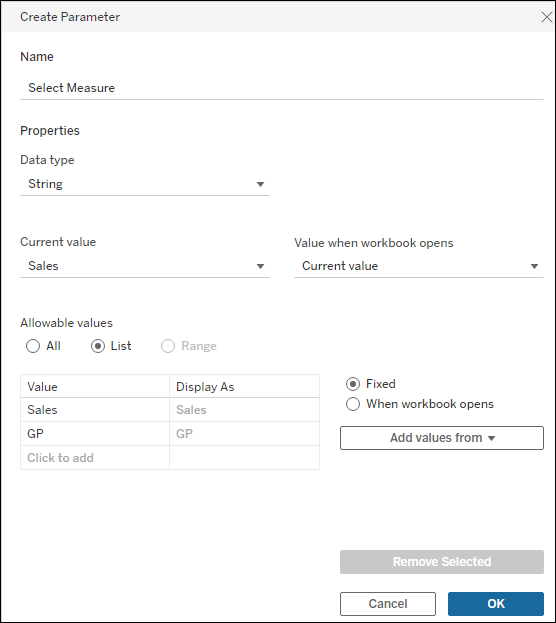
Task: Cancel the parameter creation
Action: pyautogui.click(x=388, y=604)
